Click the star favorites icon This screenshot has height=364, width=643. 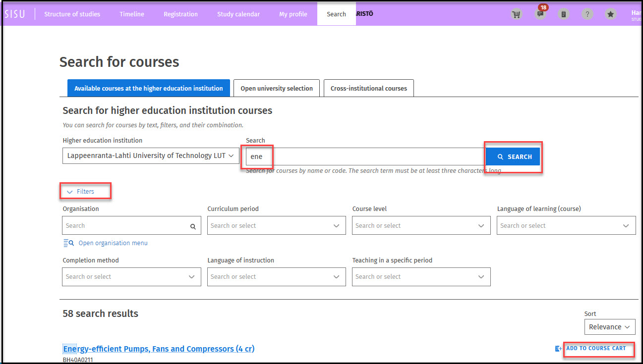pos(611,14)
